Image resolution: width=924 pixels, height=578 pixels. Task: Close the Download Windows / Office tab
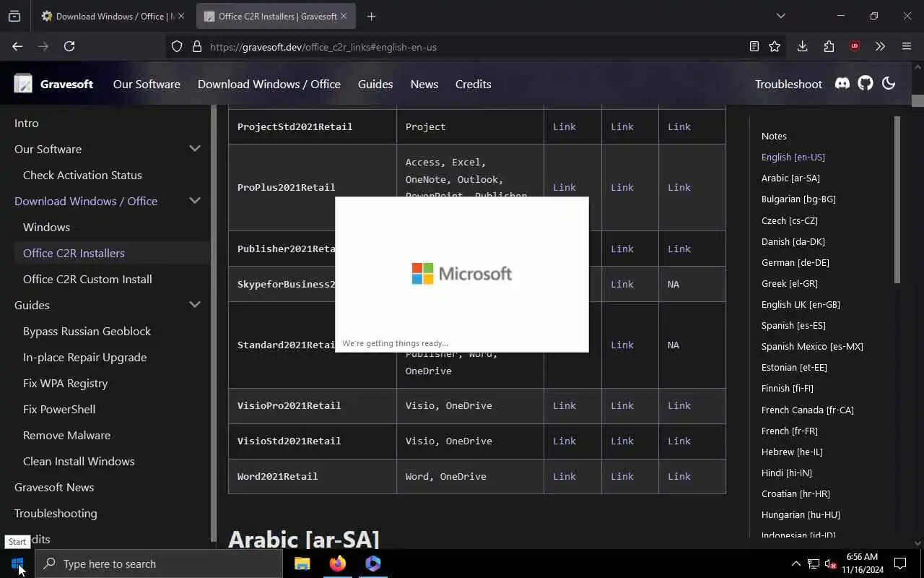coord(180,16)
